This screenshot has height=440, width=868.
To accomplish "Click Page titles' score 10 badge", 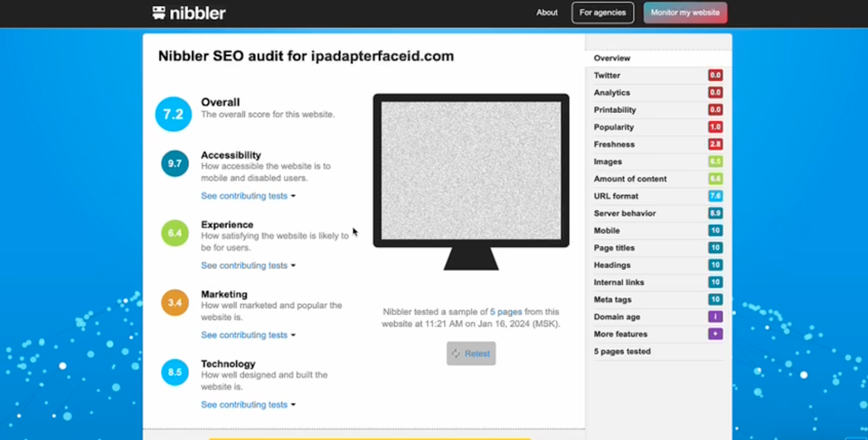I will click(715, 248).
